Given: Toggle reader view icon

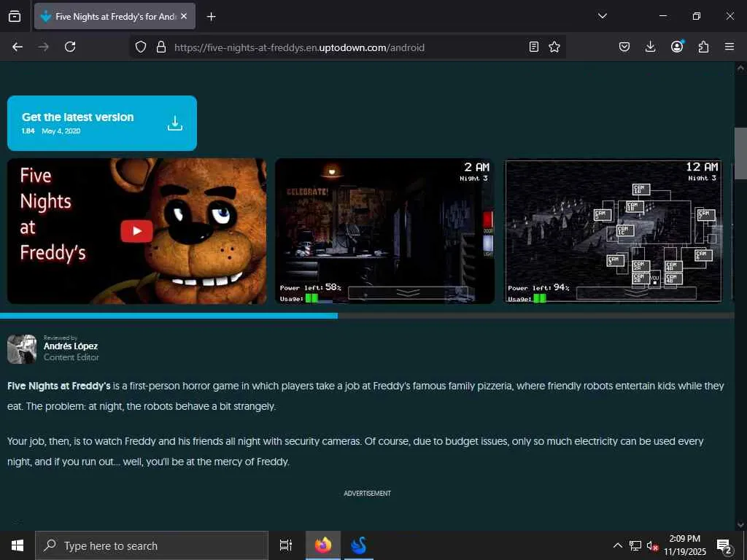Looking at the screenshot, I should (x=533, y=47).
